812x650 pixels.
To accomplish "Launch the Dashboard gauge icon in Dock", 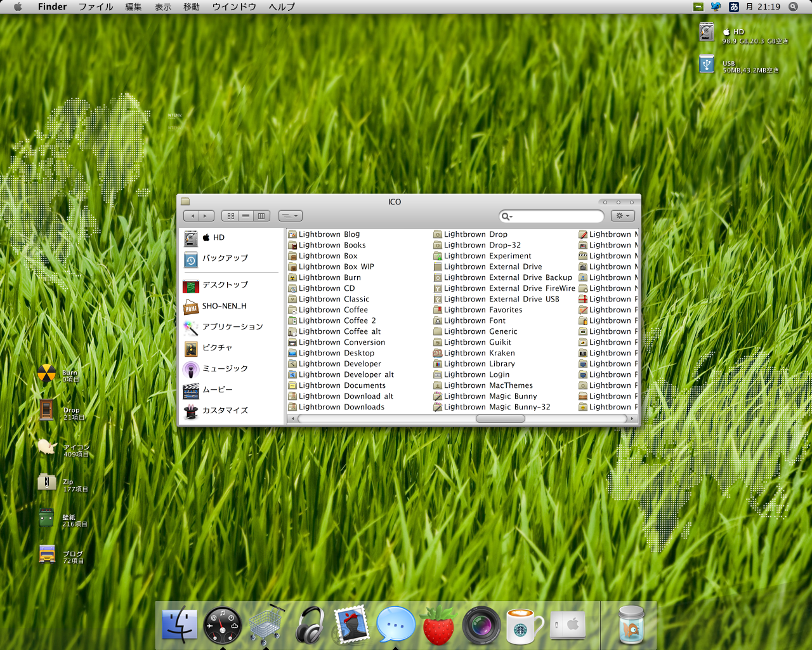I will [x=223, y=625].
